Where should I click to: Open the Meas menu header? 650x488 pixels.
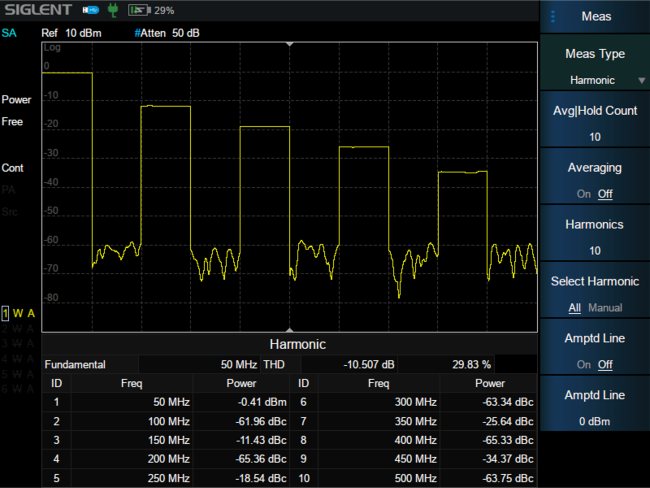pyautogui.click(x=597, y=16)
